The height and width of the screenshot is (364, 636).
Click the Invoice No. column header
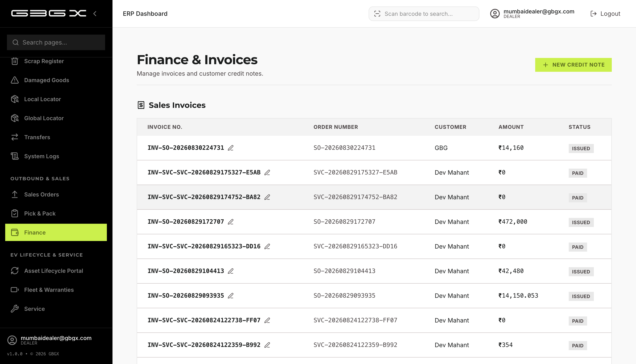pyautogui.click(x=165, y=127)
